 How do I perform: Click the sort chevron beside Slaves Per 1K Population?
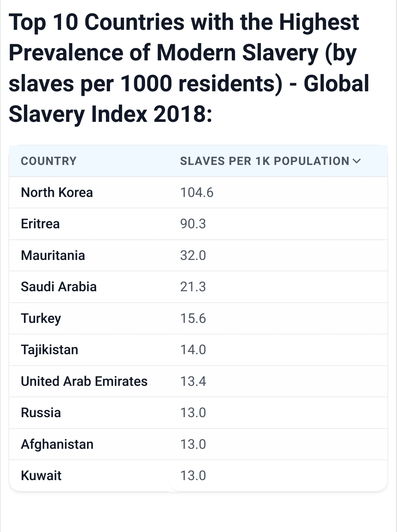(x=357, y=161)
